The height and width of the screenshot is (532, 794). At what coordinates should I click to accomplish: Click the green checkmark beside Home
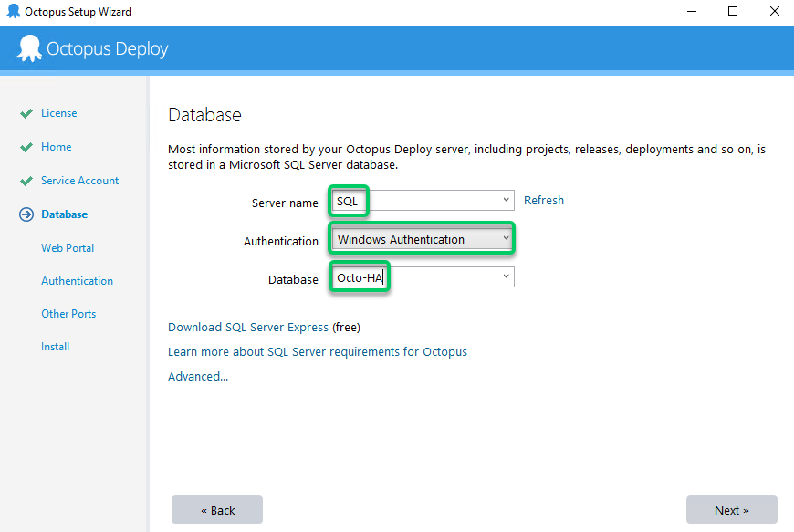(x=26, y=148)
